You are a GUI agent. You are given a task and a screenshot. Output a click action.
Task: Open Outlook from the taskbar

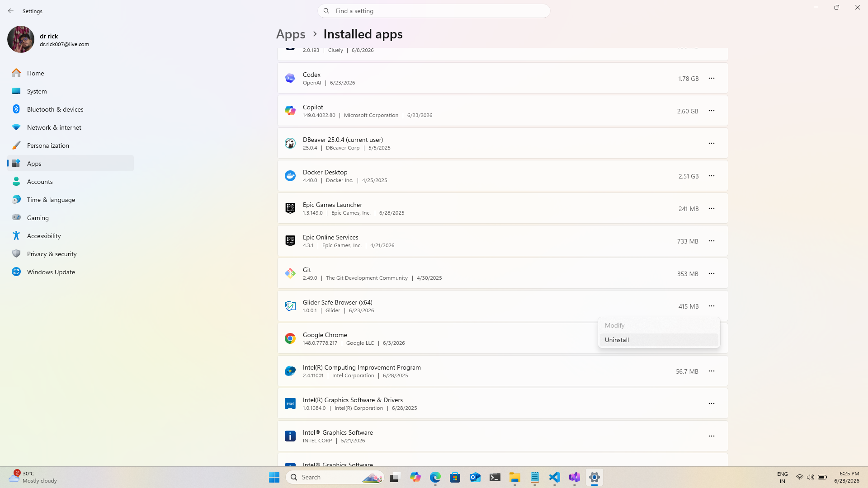[475, 477]
